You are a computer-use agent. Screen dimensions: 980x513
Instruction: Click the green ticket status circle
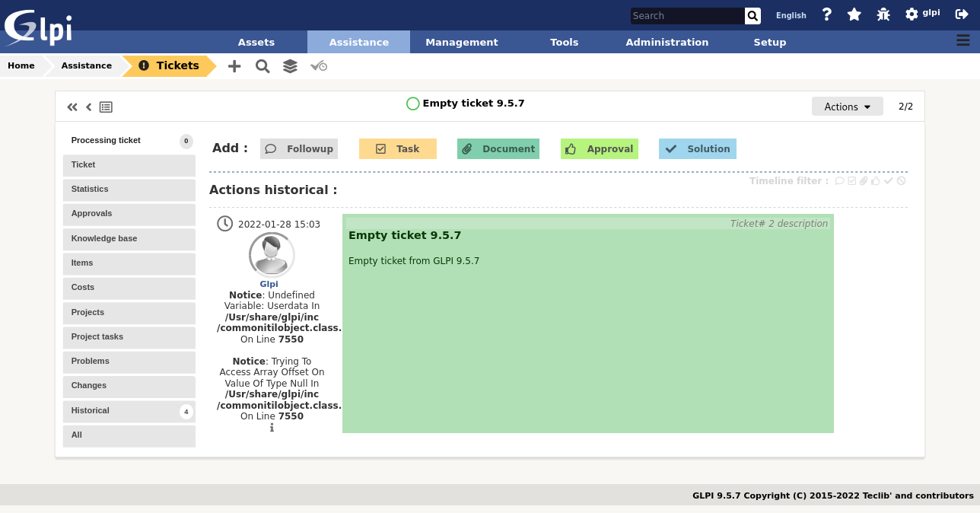(x=412, y=103)
